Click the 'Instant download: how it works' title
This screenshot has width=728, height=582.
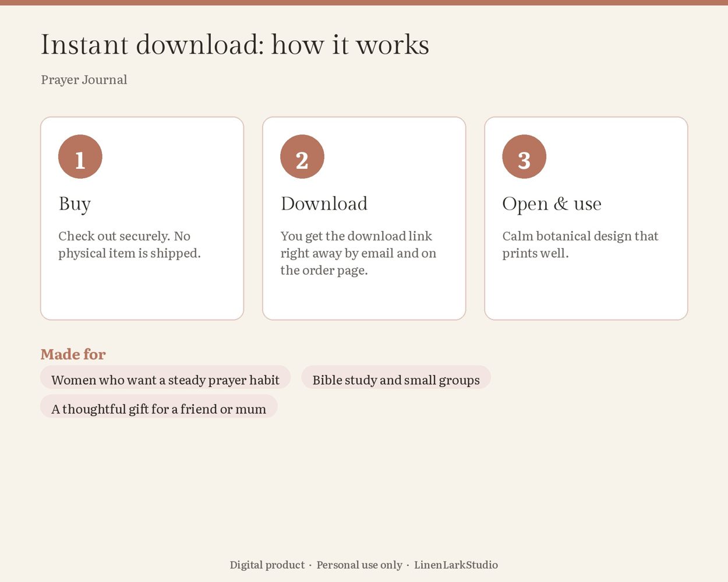point(235,45)
